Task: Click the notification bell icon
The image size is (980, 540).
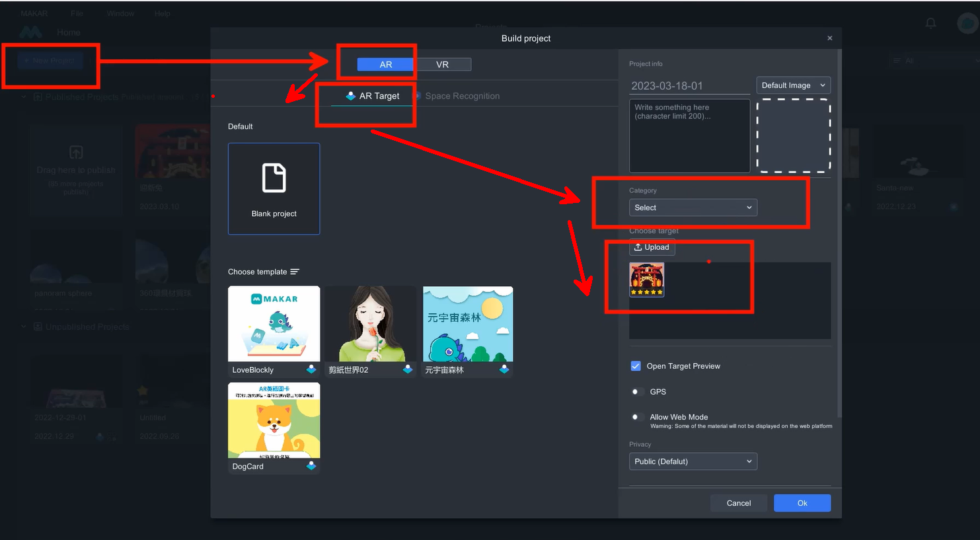Action: click(930, 23)
